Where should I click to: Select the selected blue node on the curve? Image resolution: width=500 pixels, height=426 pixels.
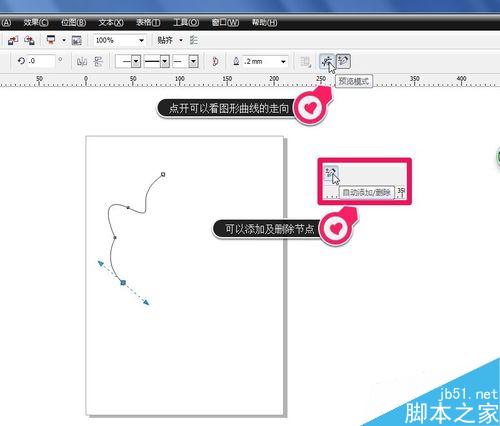click(123, 283)
